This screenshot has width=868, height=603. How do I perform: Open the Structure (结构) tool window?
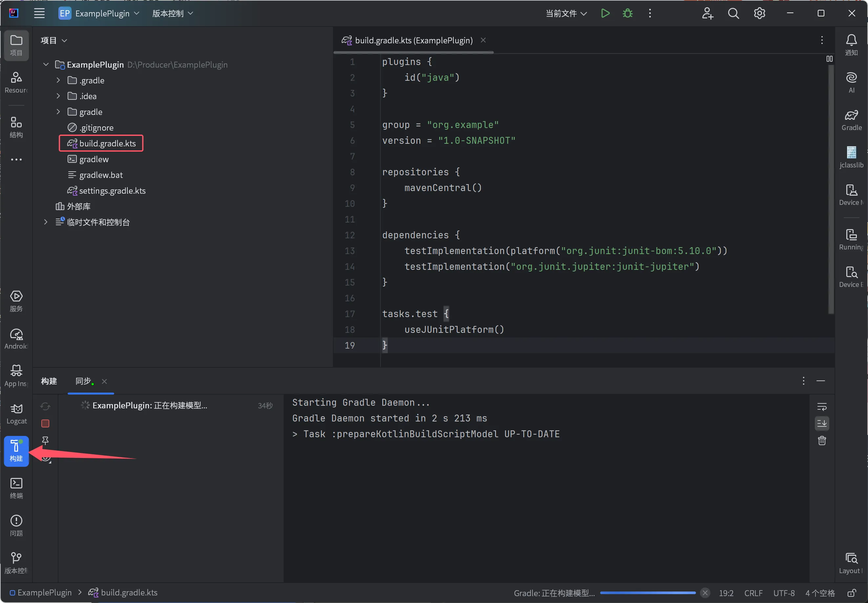coord(16,127)
